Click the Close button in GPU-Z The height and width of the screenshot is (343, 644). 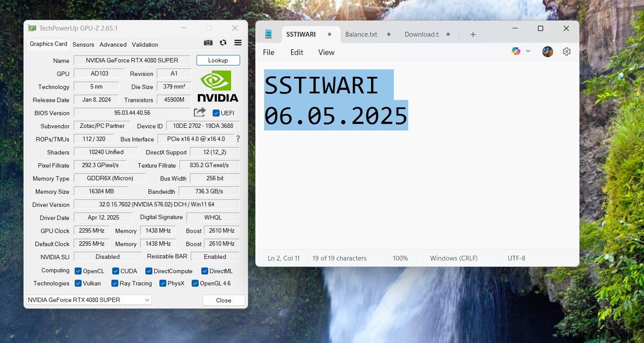pos(224,300)
